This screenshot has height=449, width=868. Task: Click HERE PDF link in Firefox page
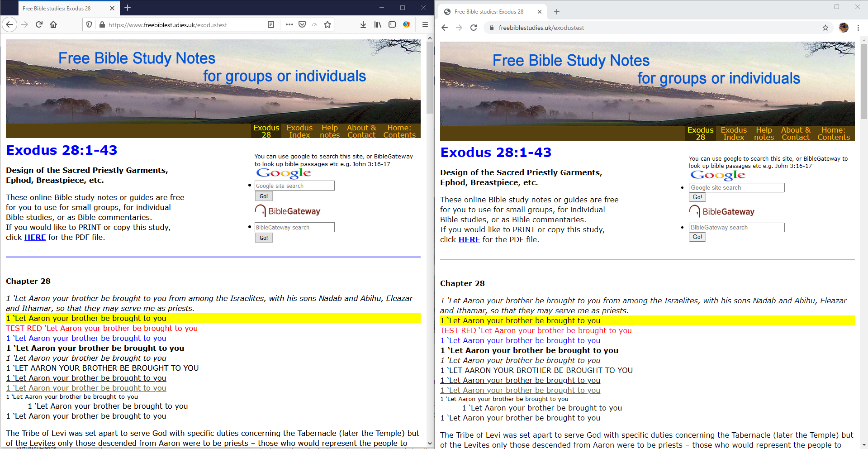35,237
